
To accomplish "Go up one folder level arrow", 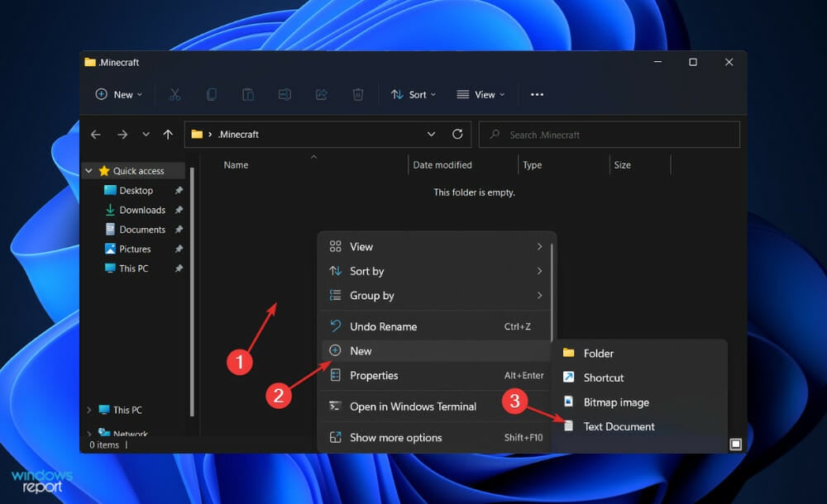I will pyautogui.click(x=168, y=135).
